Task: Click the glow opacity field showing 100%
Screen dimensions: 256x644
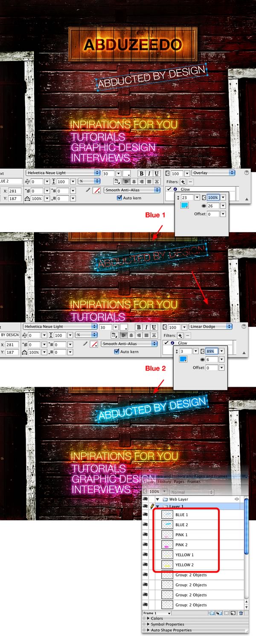Action: [213, 197]
